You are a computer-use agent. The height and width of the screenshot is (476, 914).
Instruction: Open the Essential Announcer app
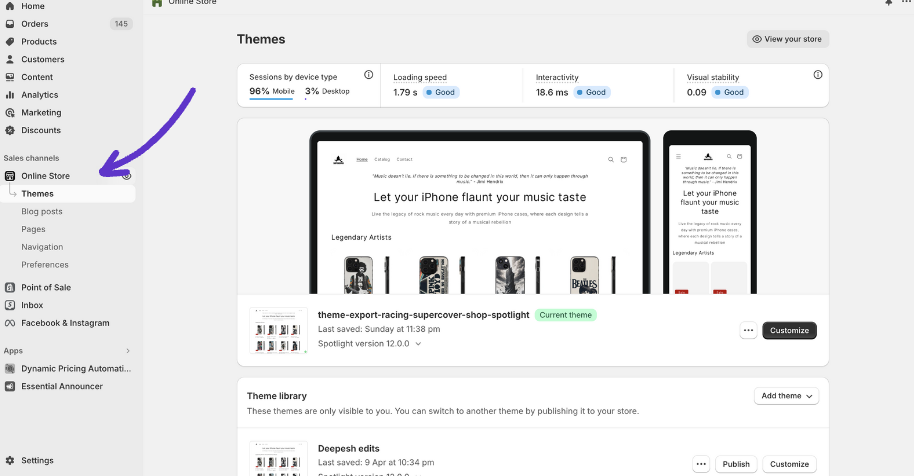coord(62,386)
